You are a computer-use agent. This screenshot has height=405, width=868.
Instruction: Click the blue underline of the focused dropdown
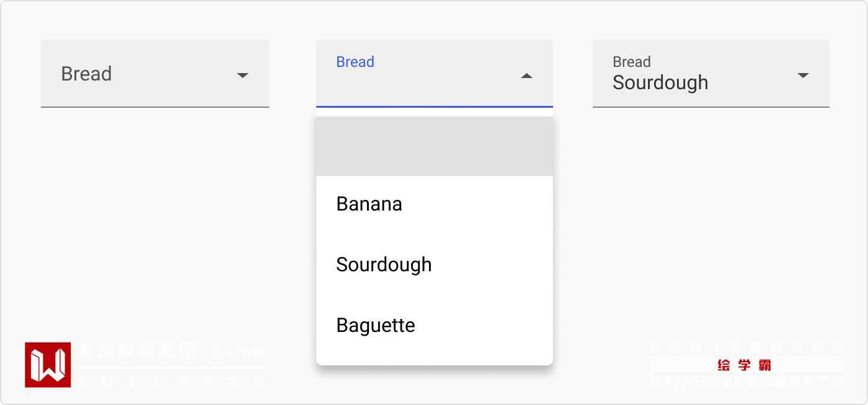(x=434, y=107)
